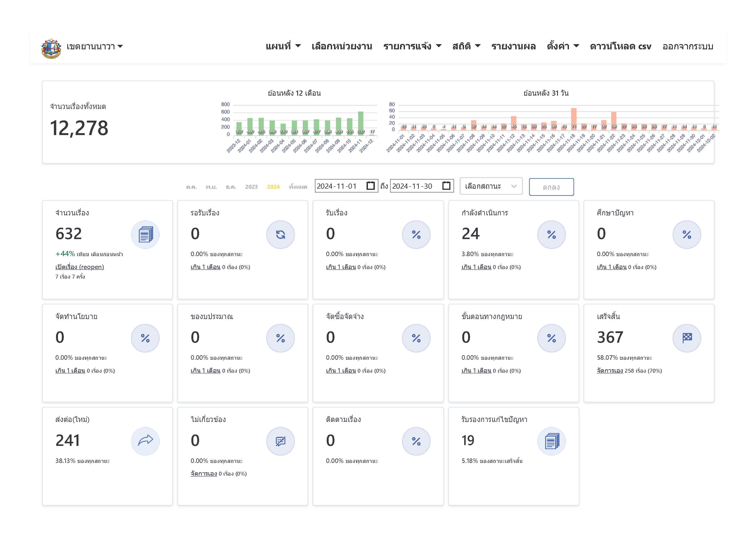Open the รายงานผล menu item
756x534 pixels.
(x=513, y=46)
